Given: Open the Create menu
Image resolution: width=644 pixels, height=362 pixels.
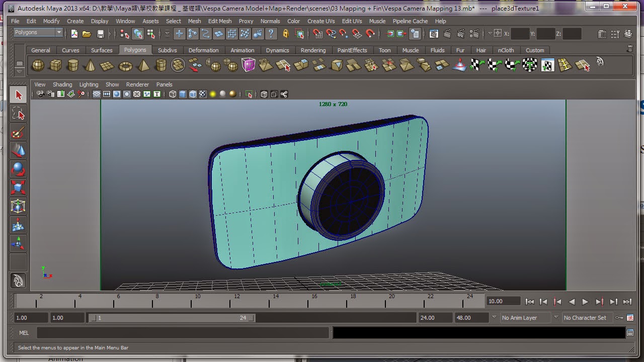Looking at the screenshot, I should tap(75, 21).
